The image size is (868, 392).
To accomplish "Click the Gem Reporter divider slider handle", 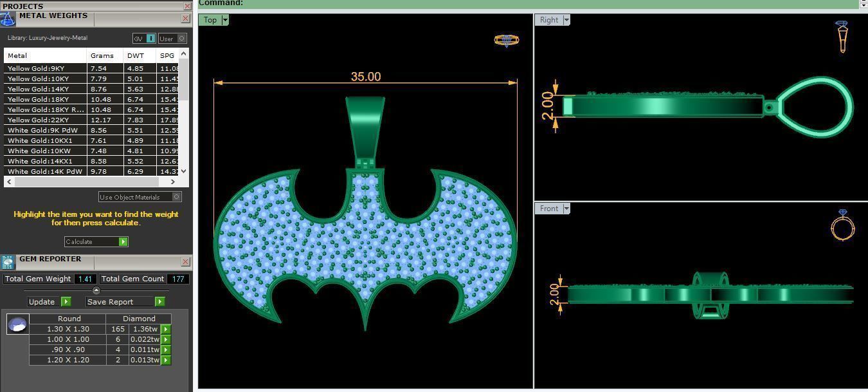I will tap(96, 290).
